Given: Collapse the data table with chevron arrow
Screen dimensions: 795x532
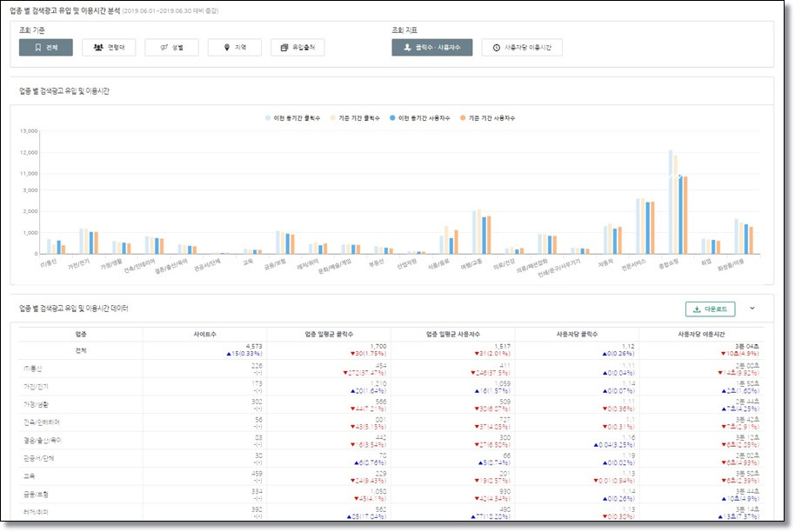Looking at the screenshot, I should click(x=752, y=308).
